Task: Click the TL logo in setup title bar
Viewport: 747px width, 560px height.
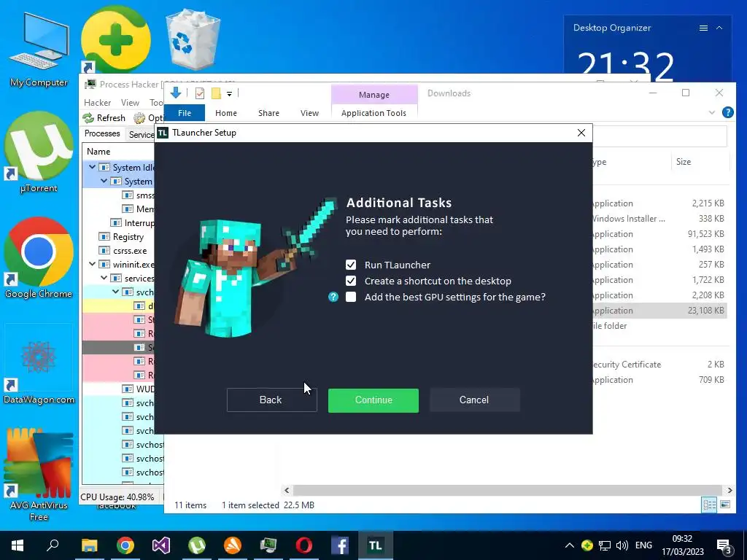Action: click(x=163, y=133)
